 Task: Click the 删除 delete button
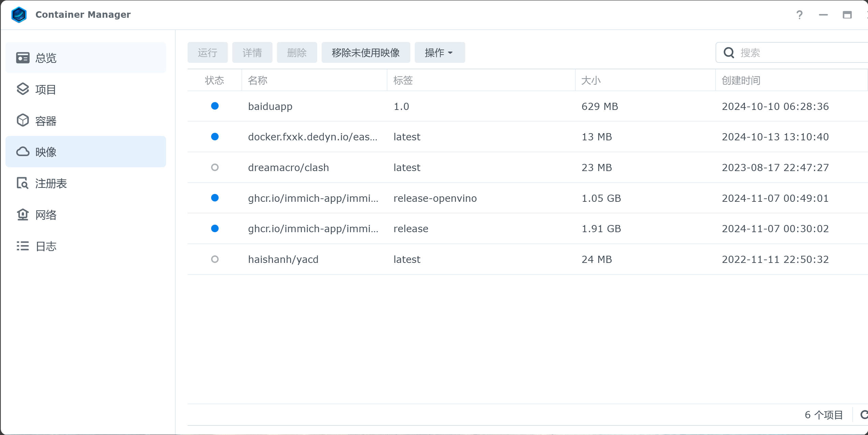[x=296, y=52]
